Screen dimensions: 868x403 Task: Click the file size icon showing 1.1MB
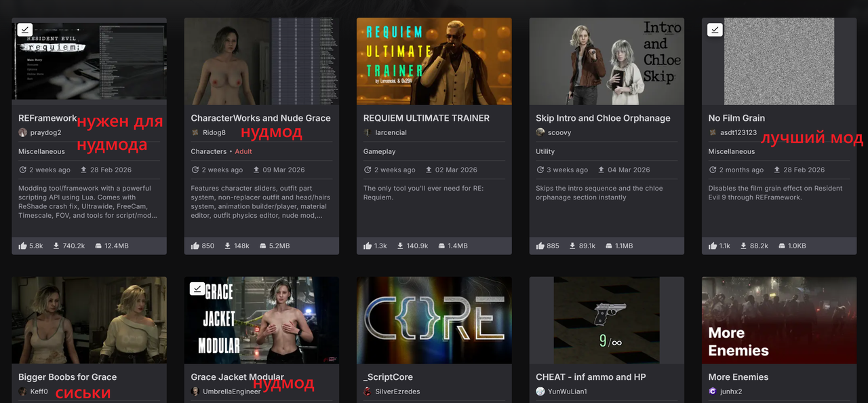(608, 246)
